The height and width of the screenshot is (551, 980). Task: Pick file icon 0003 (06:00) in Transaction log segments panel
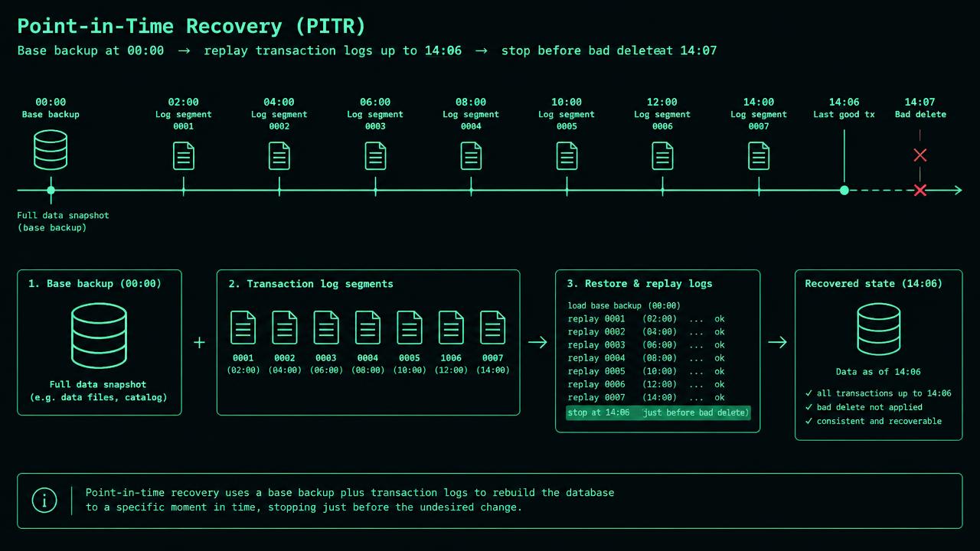click(326, 328)
